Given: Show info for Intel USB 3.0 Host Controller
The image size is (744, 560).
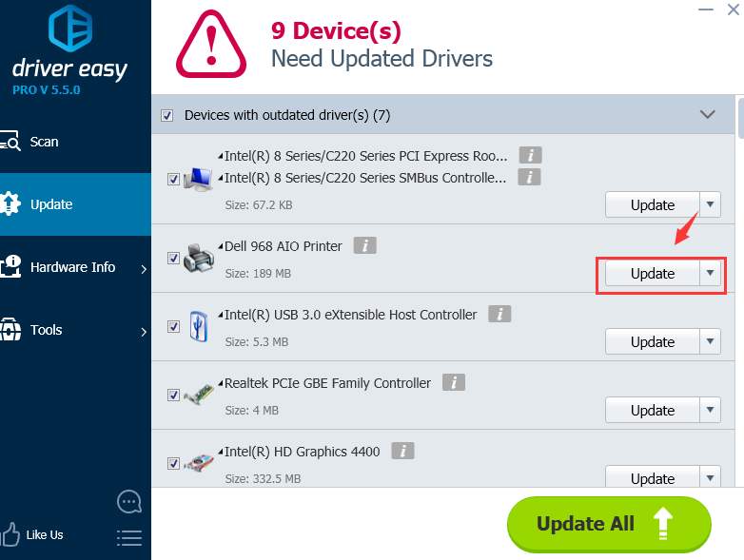Looking at the screenshot, I should click(x=499, y=314).
